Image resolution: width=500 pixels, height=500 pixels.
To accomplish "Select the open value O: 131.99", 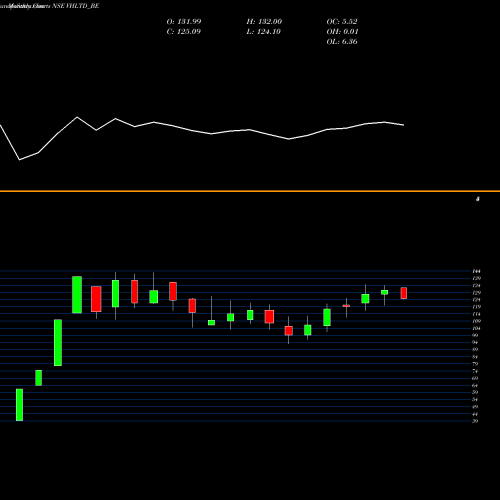I will pyautogui.click(x=184, y=22).
